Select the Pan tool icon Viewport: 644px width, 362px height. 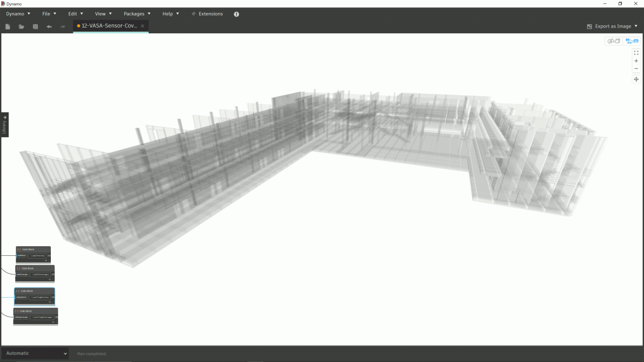coord(636,79)
